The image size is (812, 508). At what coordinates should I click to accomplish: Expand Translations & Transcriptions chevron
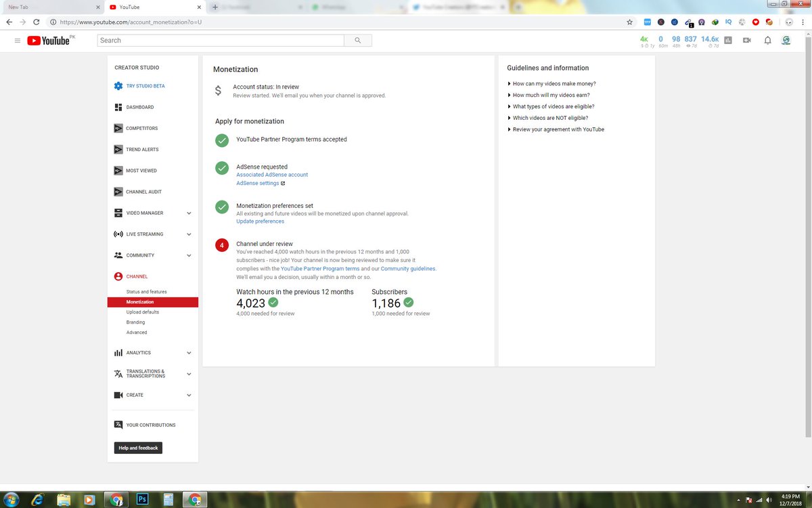point(189,374)
